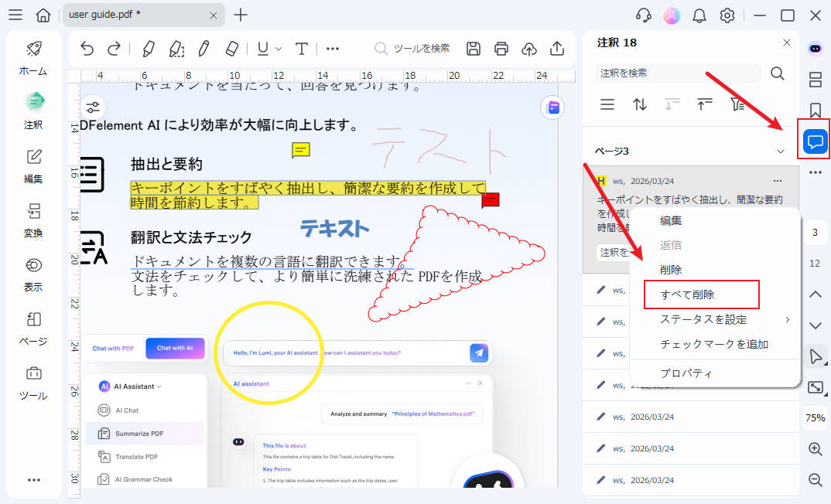Open printing with the printer icon

coord(501,49)
